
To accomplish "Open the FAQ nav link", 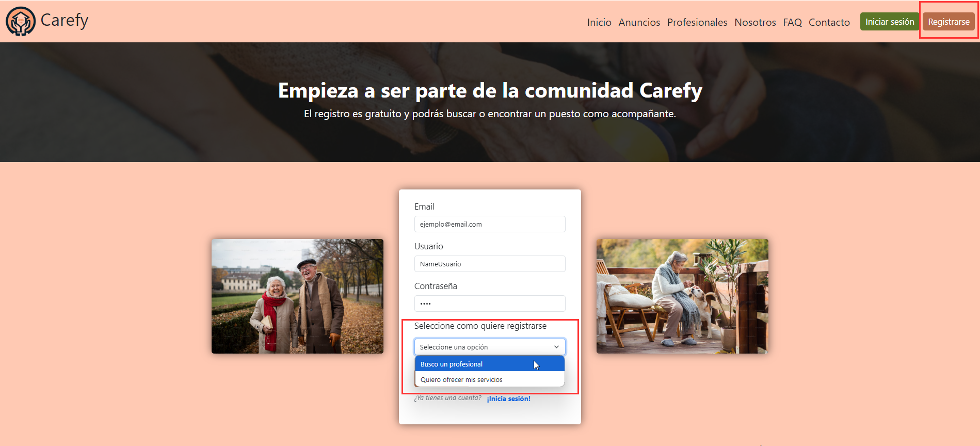I will (792, 22).
